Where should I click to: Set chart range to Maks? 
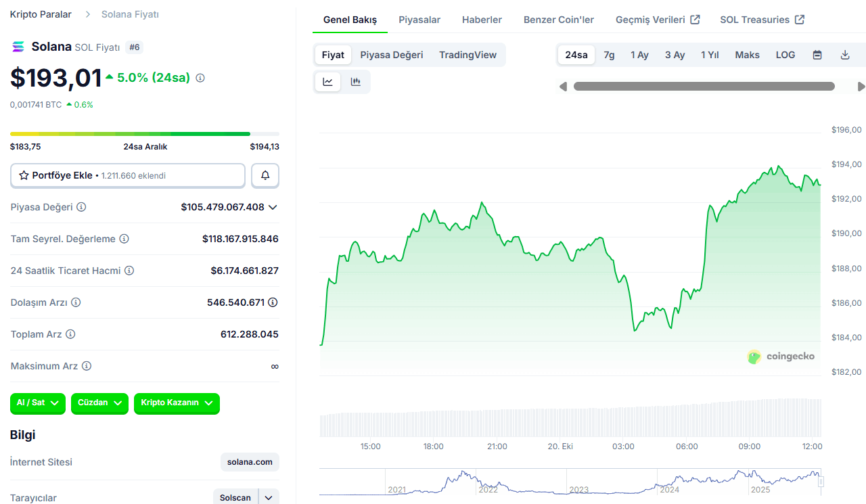click(748, 55)
